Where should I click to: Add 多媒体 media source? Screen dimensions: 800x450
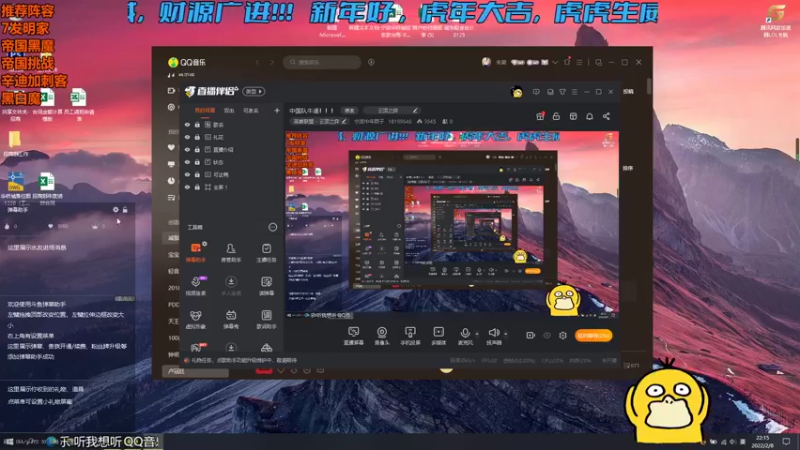[x=438, y=336]
